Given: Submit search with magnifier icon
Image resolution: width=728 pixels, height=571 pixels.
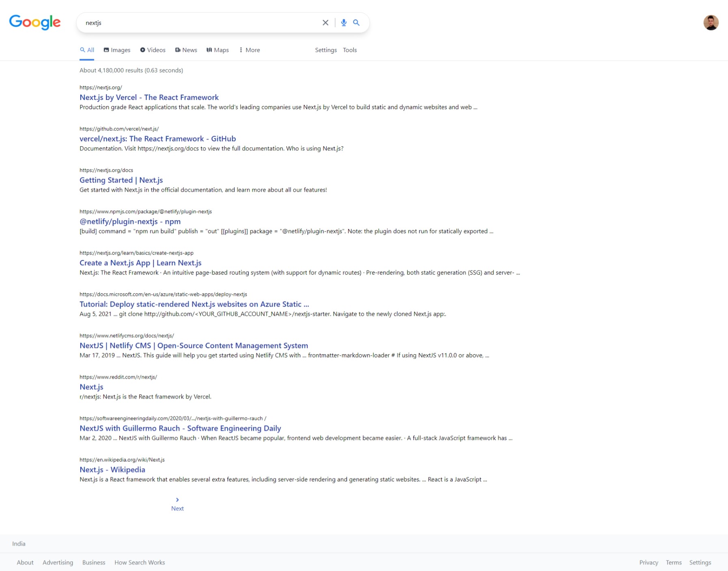Looking at the screenshot, I should coord(356,23).
